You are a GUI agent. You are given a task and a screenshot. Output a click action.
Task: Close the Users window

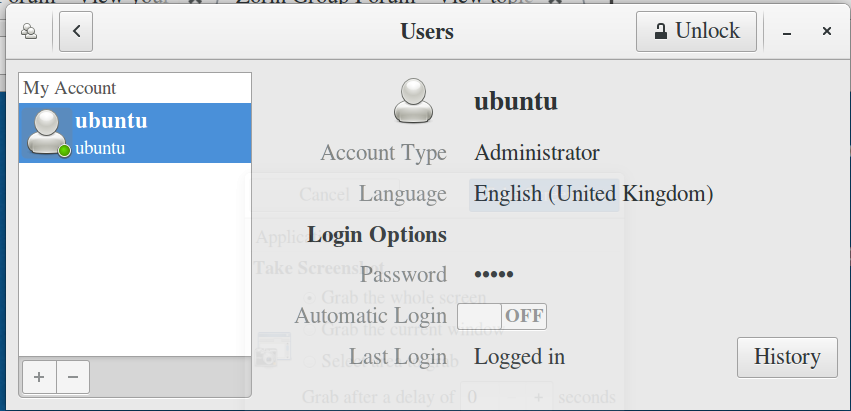[x=827, y=32]
